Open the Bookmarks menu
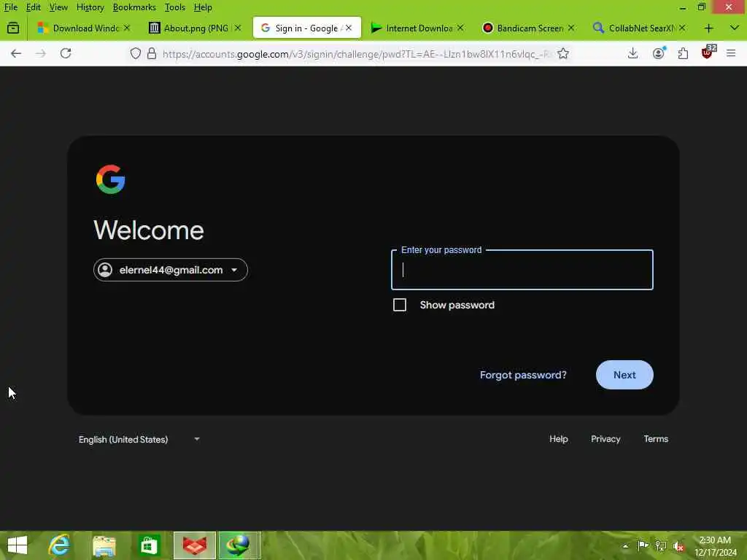This screenshot has width=747, height=560. [x=134, y=7]
